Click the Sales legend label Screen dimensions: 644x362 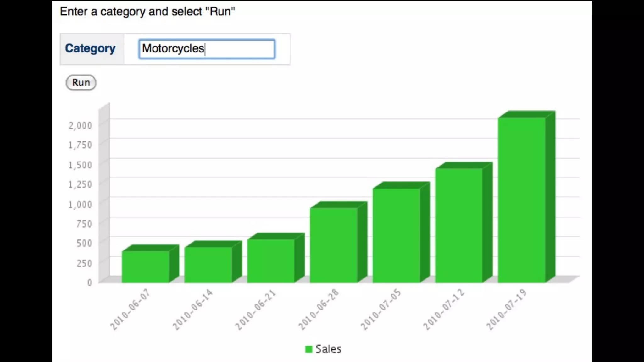coord(328,349)
